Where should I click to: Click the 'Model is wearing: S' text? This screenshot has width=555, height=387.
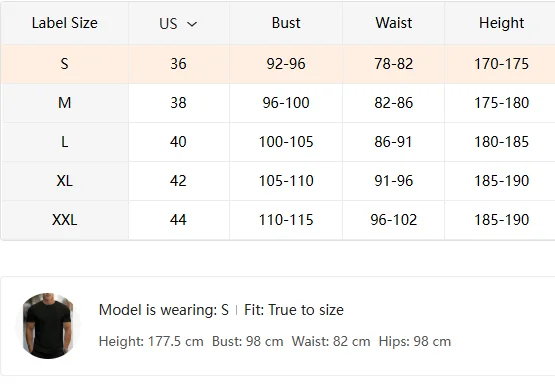click(164, 310)
